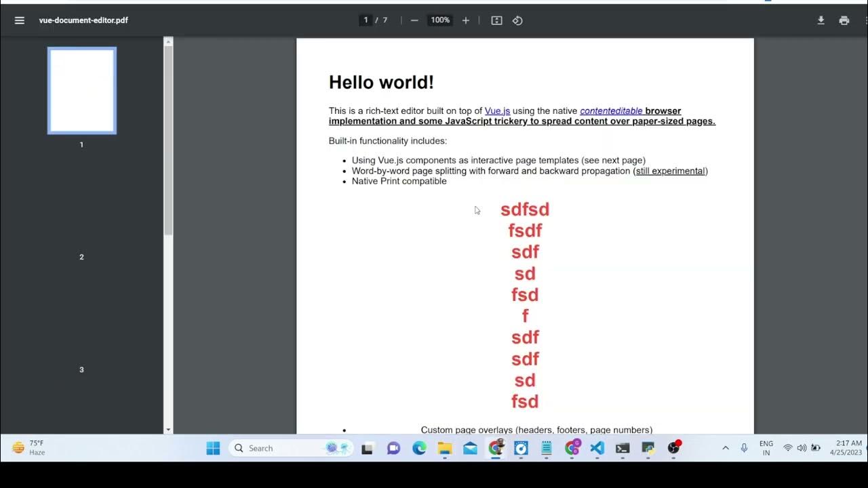This screenshot has width=868, height=488.
Task: Click the page number input field
Action: click(366, 20)
